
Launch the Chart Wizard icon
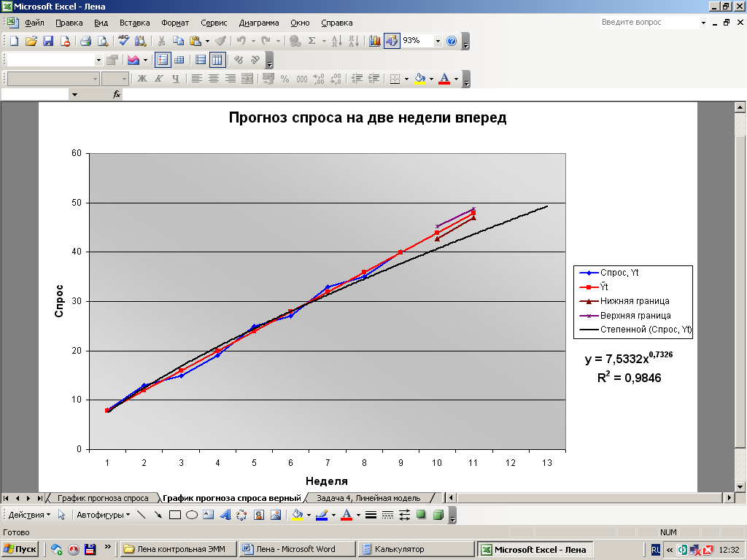click(375, 41)
